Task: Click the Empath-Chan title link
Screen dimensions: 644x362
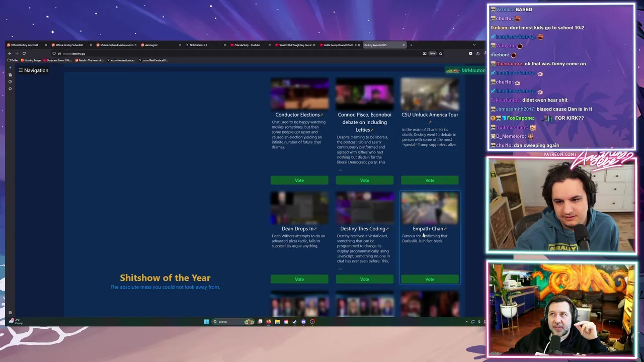Action: [x=428, y=229]
